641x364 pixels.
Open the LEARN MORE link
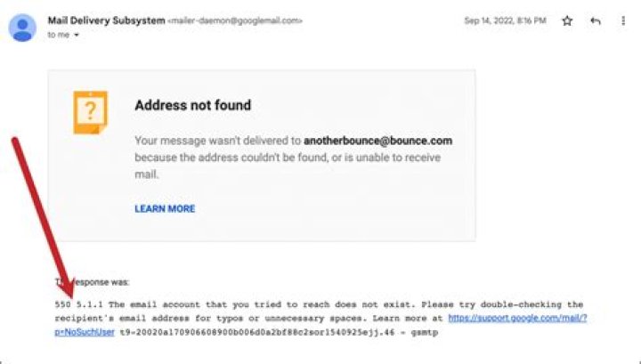[x=165, y=209]
